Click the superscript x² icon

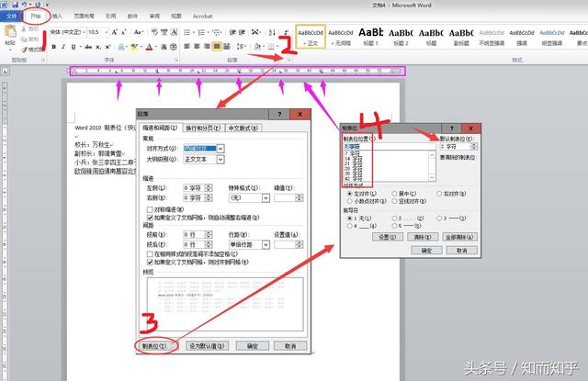[107, 47]
